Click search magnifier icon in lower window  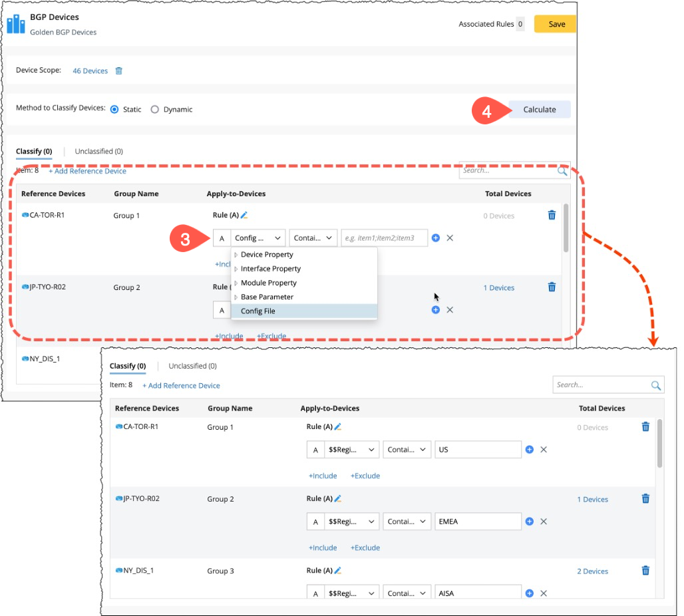pyautogui.click(x=655, y=385)
